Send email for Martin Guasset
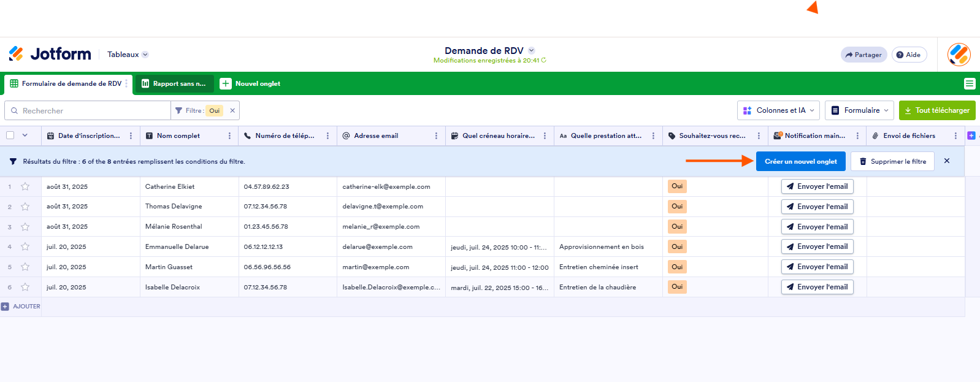980x382 pixels. tap(817, 267)
